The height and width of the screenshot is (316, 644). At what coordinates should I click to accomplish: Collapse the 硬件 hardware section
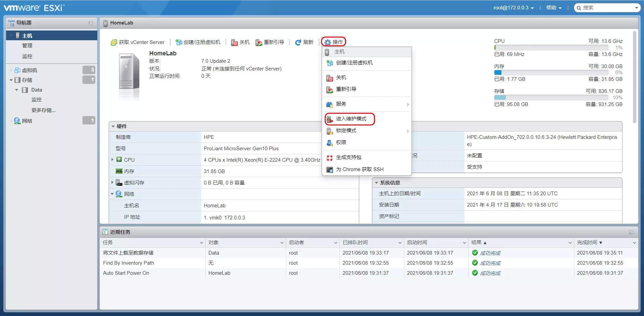113,126
